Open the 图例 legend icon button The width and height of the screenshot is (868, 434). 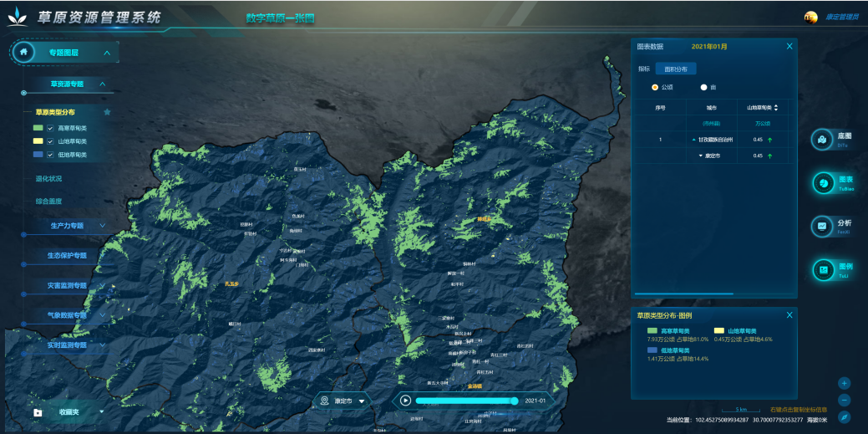pyautogui.click(x=823, y=269)
